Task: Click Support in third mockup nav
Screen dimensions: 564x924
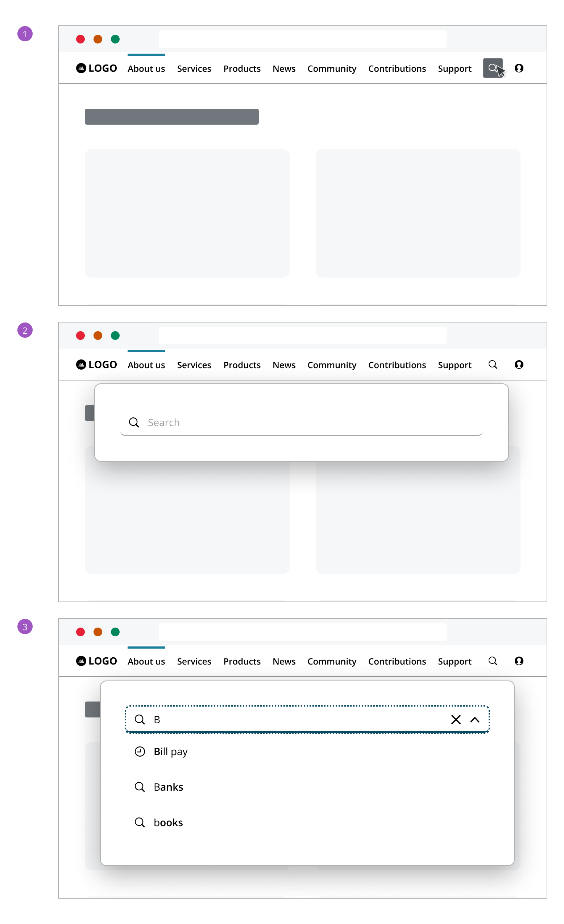Action: pos(455,661)
